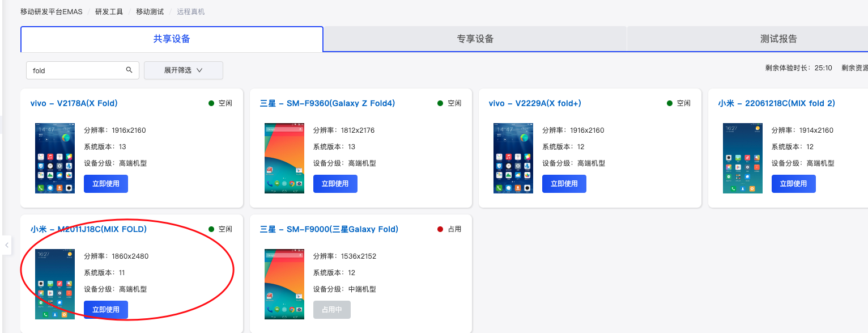This screenshot has width=868, height=333.
Task: Open 移动研发平台EMAS breadcrumb
Action: (x=52, y=11)
